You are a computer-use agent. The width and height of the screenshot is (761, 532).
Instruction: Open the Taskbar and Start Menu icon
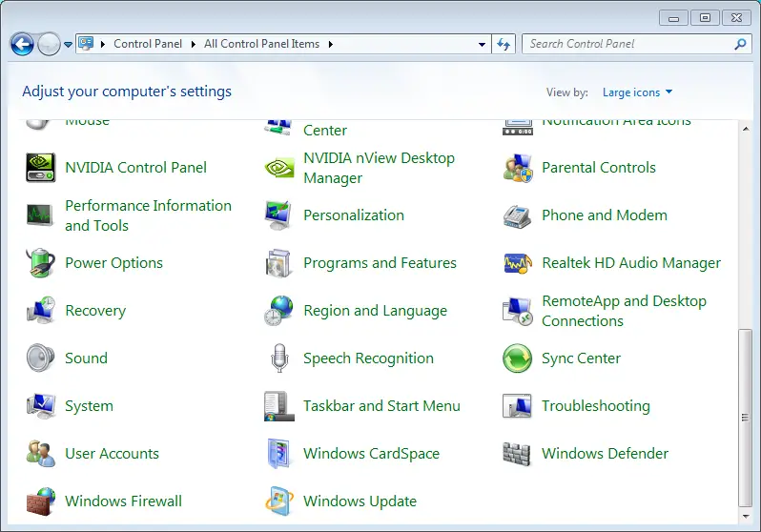[279, 406]
